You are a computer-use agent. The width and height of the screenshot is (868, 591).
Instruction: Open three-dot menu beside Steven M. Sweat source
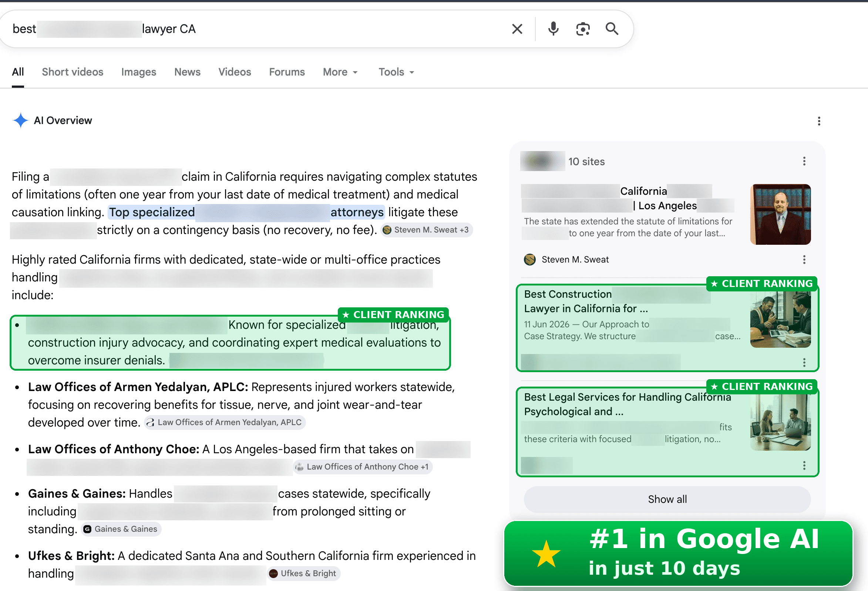click(804, 260)
